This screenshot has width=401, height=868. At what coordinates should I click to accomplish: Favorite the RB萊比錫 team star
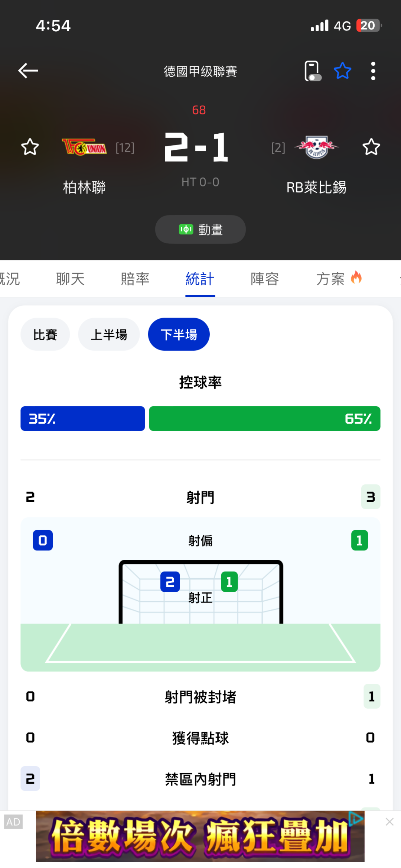point(371,147)
